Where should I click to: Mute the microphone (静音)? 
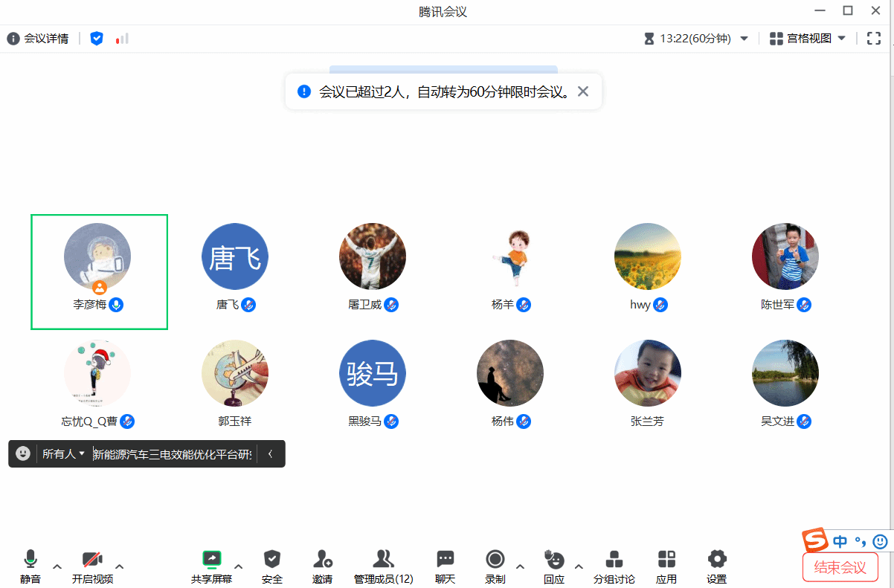pyautogui.click(x=30, y=560)
